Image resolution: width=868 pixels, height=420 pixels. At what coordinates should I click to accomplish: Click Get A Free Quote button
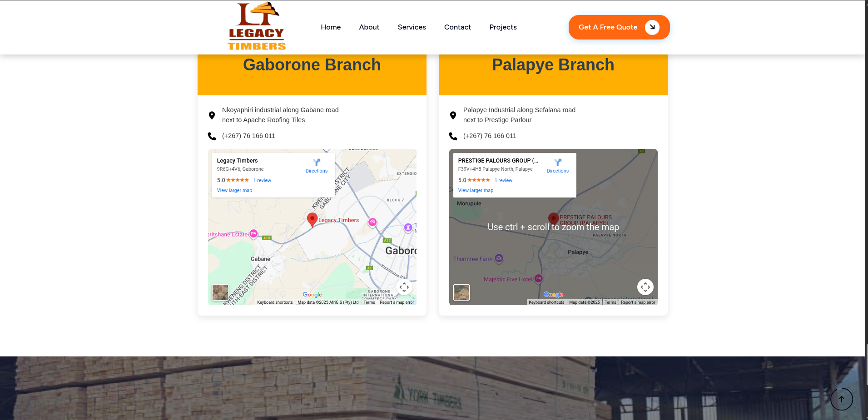(x=619, y=27)
